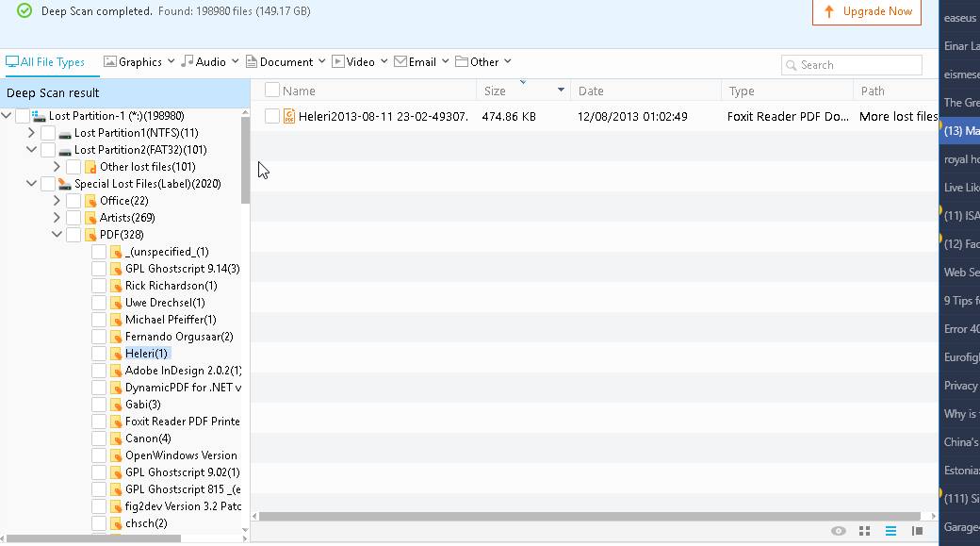Switch to list view
The image size is (980, 546).
coord(890,531)
